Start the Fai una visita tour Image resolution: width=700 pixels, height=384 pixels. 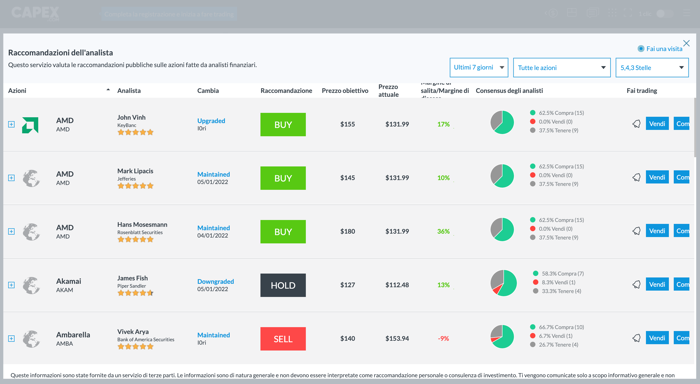pos(660,49)
